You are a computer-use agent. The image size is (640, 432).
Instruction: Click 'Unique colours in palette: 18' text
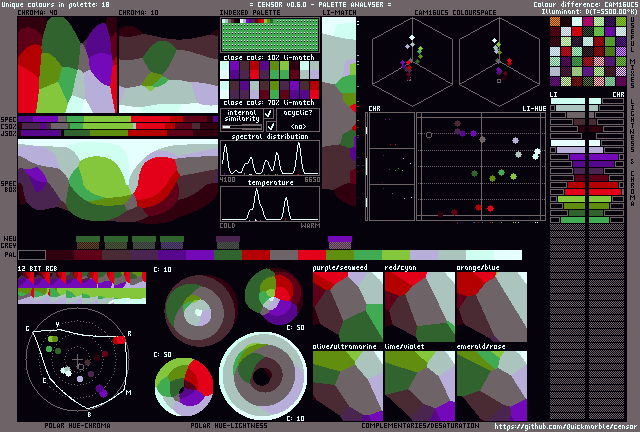(x=55, y=4)
